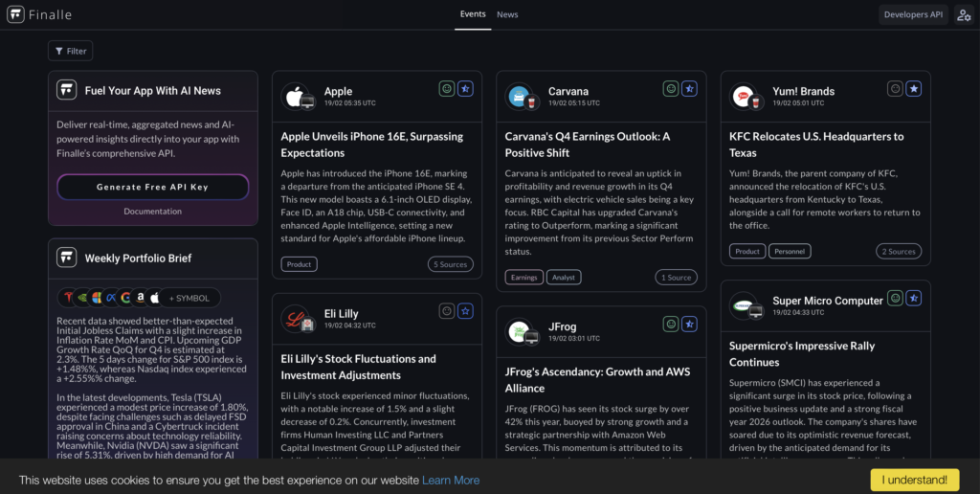This screenshot has height=494, width=980.
Task: Click the Apple company logo on Apple card
Action: (x=295, y=97)
